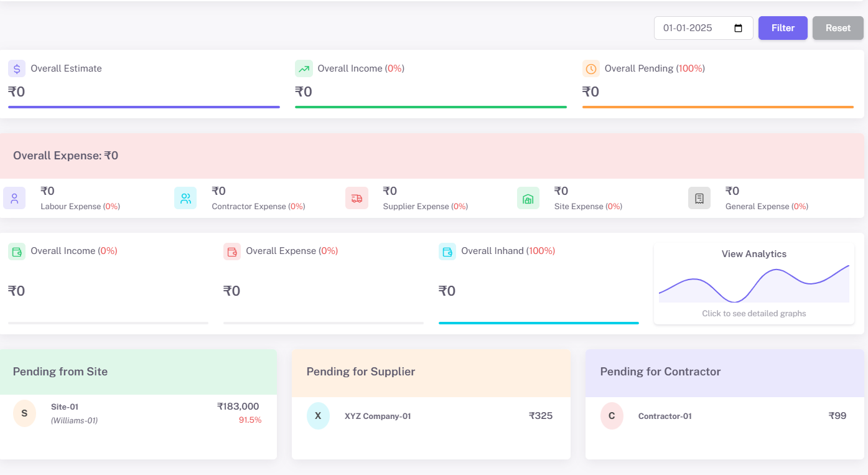868x475 pixels.
Task: Select XYZ Company-01 supplier entry
Action: [378, 416]
